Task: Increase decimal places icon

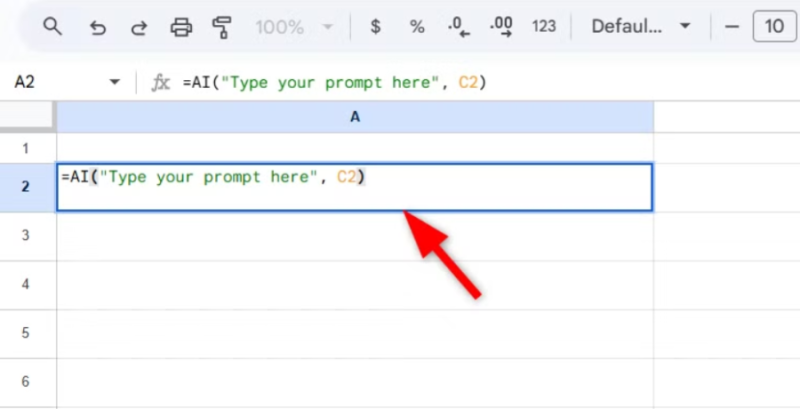Action: (x=502, y=27)
